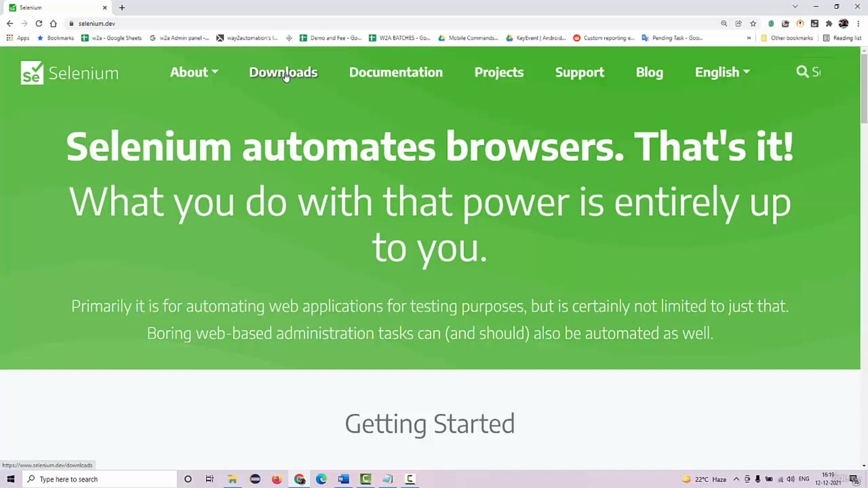Open the Support nav item
Screen dimensions: 868x488
(580, 72)
